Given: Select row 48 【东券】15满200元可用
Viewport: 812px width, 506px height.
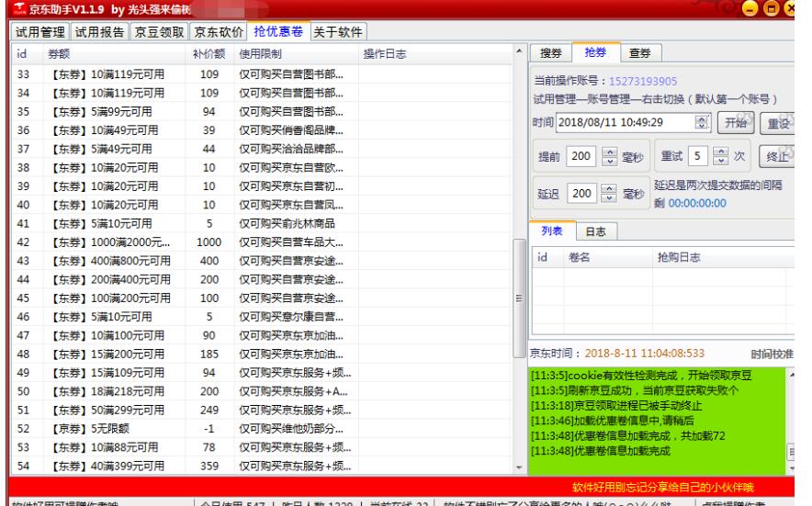Looking at the screenshot, I should 262,354.
